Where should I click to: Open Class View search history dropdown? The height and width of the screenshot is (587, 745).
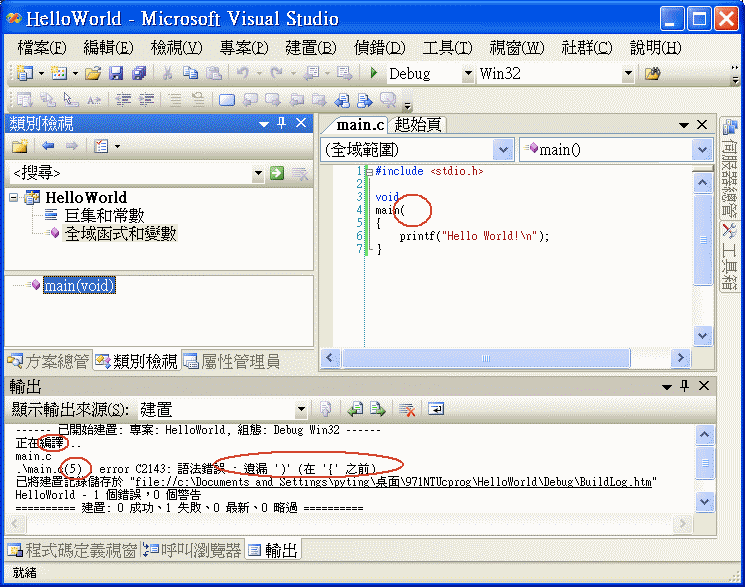tap(258, 173)
